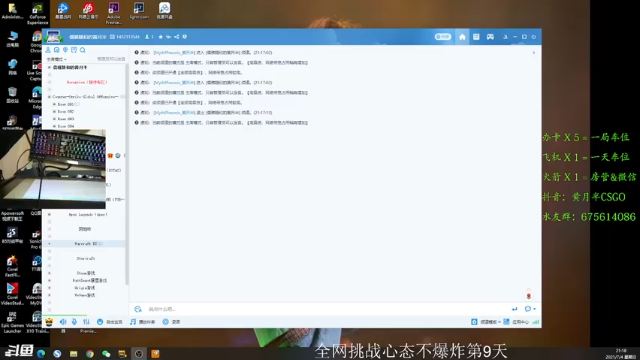Click the online user count icon
The image size is (640, 360).
point(147,37)
